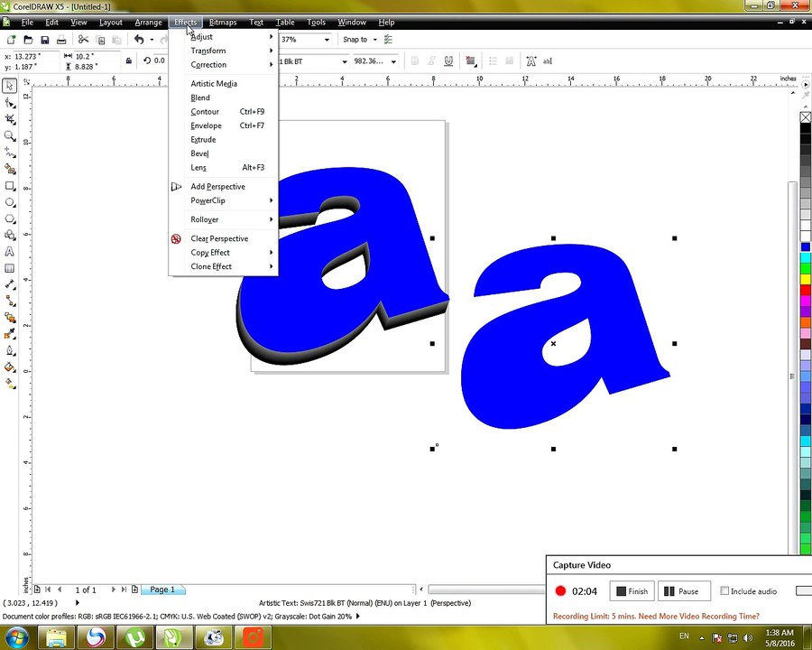Switch to Page 1 tab
Image resolution: width=812 pixels, height=650 pixels.
(x=162, y=590)
